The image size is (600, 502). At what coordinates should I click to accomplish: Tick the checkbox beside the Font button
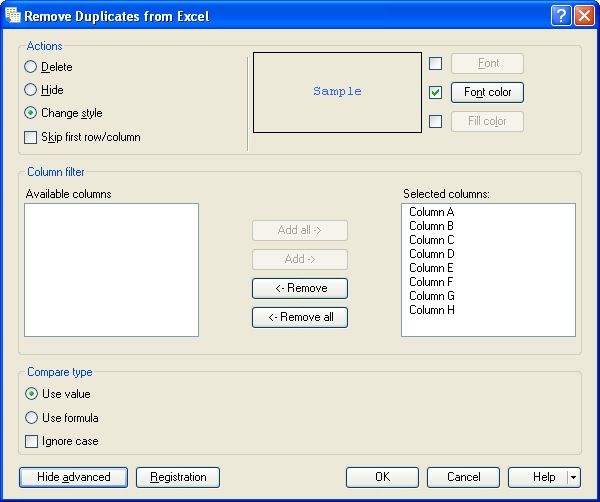pyautogui.click(x=435, y=64)
